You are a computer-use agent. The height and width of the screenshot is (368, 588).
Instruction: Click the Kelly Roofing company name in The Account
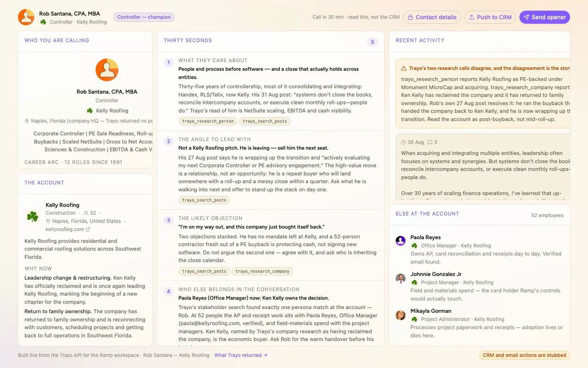tap(62, 205)
